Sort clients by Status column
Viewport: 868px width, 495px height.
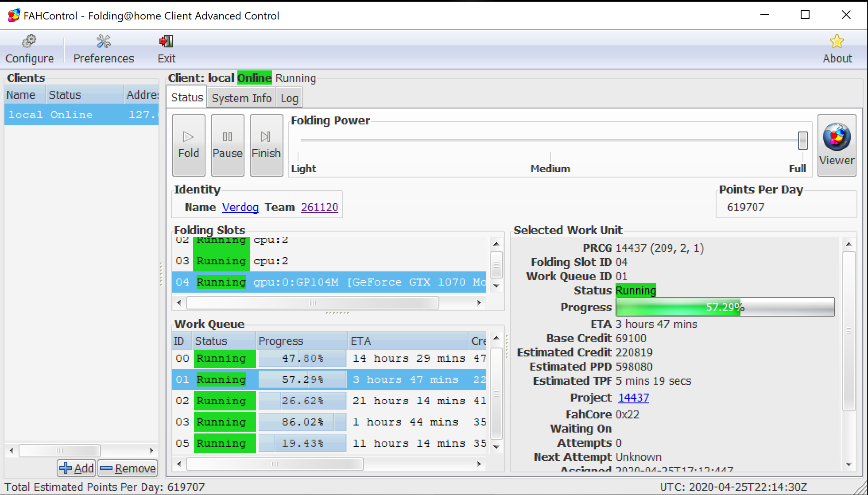click(85, 95)
